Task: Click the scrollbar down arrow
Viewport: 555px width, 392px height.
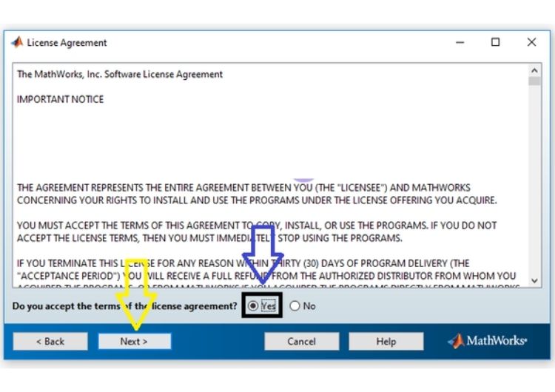Action: point(534,281)
